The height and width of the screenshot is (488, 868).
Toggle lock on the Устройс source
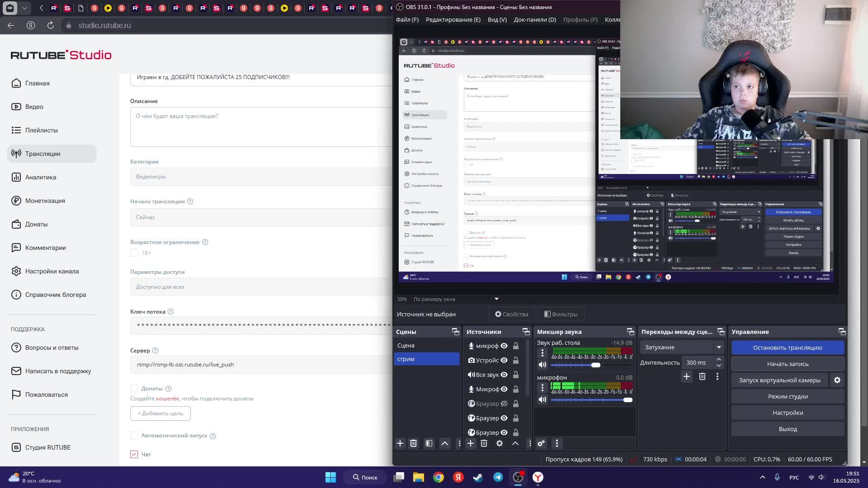pos(516,361)
